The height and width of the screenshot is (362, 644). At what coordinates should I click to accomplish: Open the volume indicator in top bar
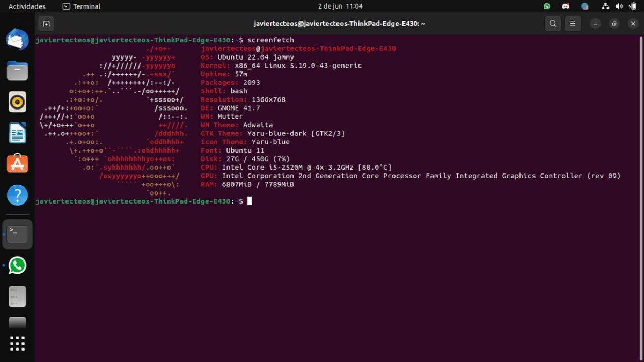[x=619, y=6]
